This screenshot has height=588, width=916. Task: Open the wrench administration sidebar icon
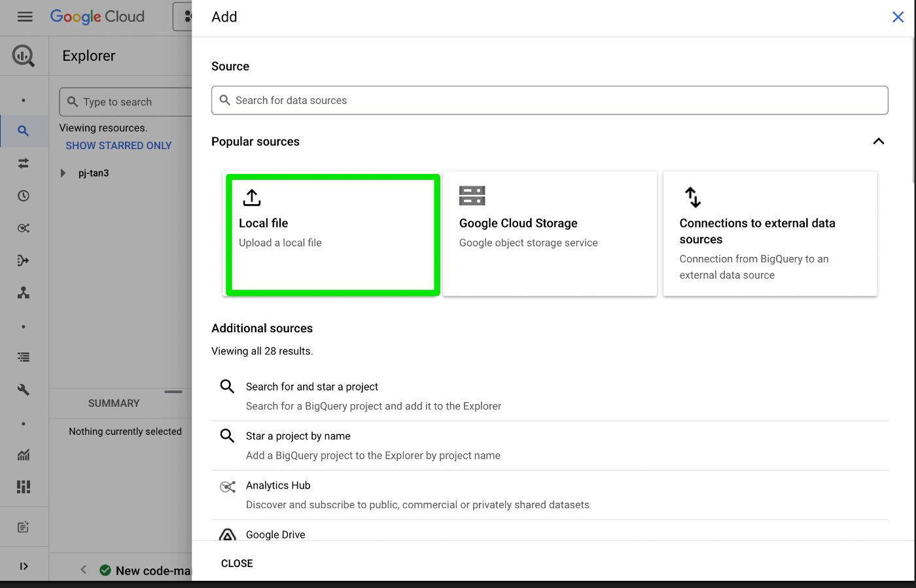(x=24, y=390)
